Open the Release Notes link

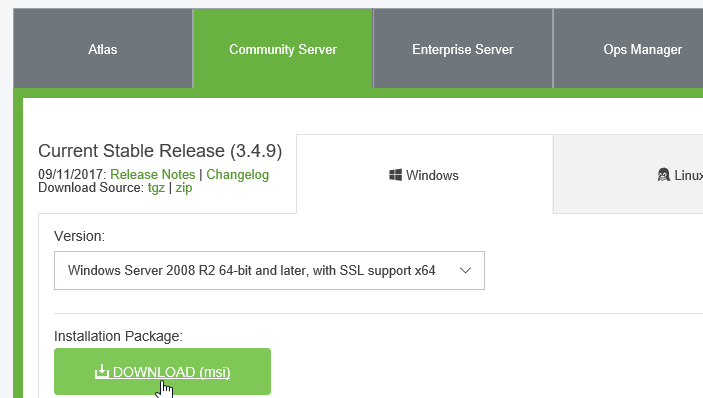click(152, 174)
